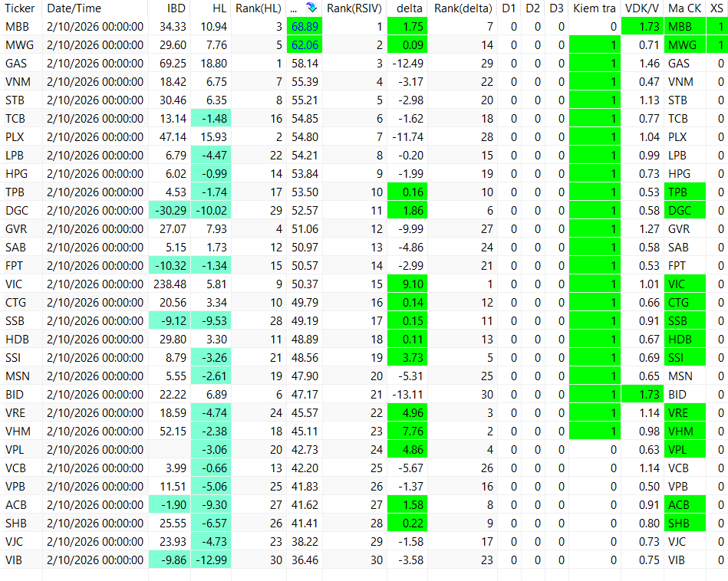Click Kiem tra value 1 in GAS row

pyautogui.click(x=595, y=64)
